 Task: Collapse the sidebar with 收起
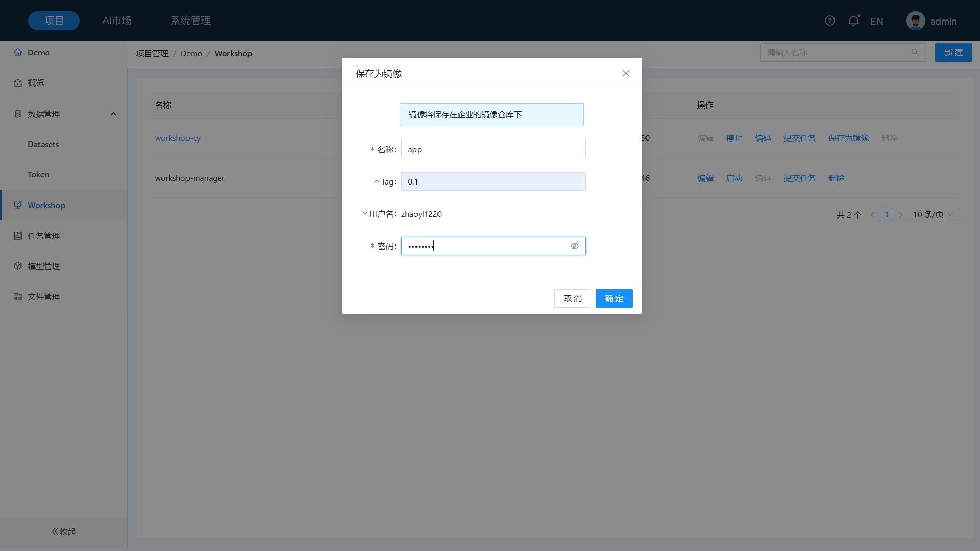(64, 532)
